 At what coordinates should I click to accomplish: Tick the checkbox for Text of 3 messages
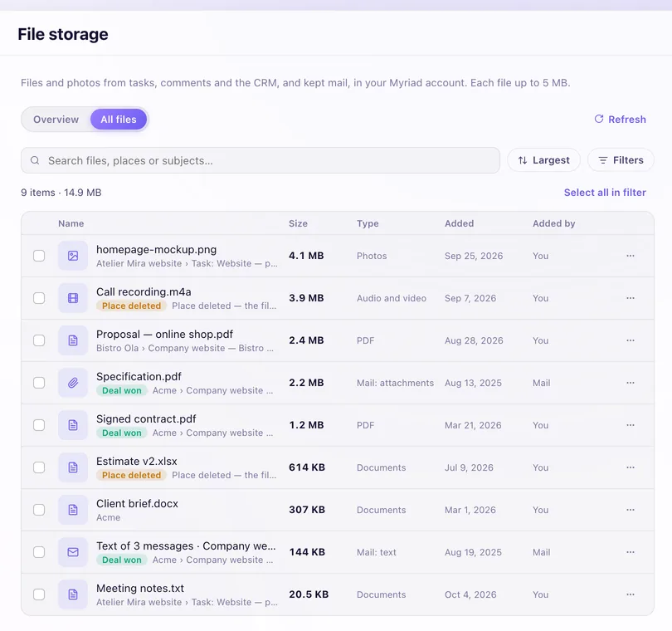point(39,552)
